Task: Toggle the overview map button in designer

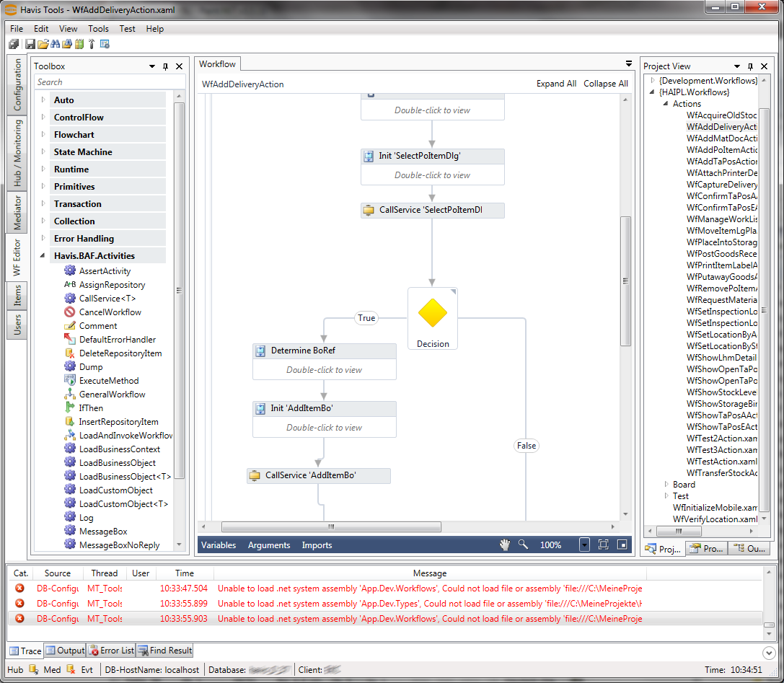Action: [622, 545]
